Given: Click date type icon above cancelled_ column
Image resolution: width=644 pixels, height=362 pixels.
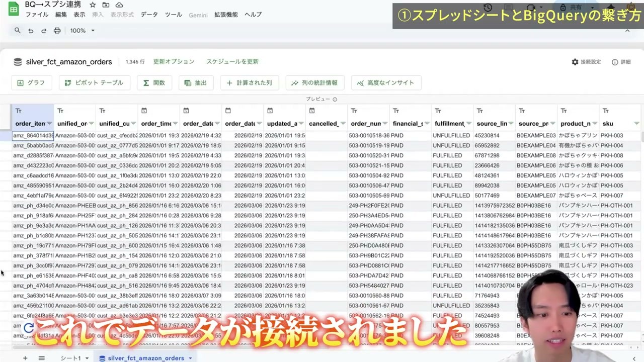Looking at the screenshot, I should pyautogui.click(x=312, y=111).
